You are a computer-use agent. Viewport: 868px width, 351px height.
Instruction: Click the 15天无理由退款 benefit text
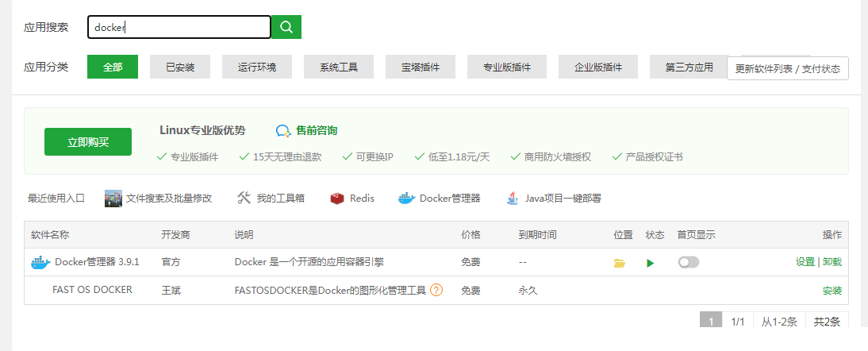286,156
